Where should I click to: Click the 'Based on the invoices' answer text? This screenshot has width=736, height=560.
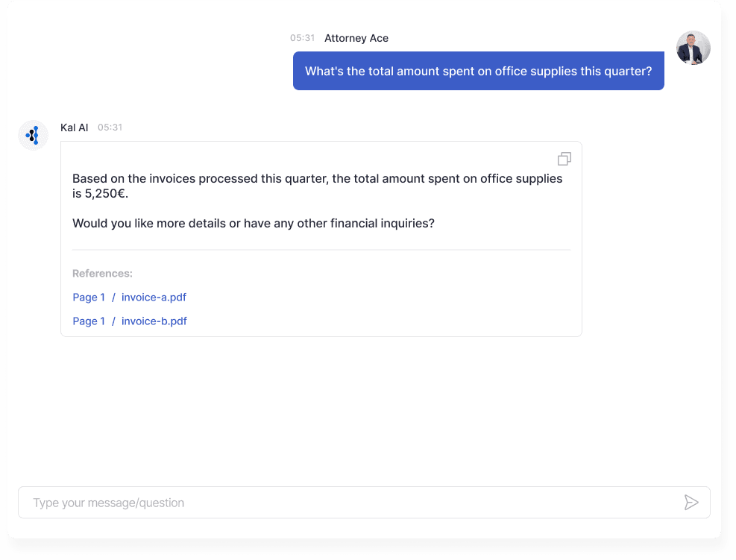point(318,186)
